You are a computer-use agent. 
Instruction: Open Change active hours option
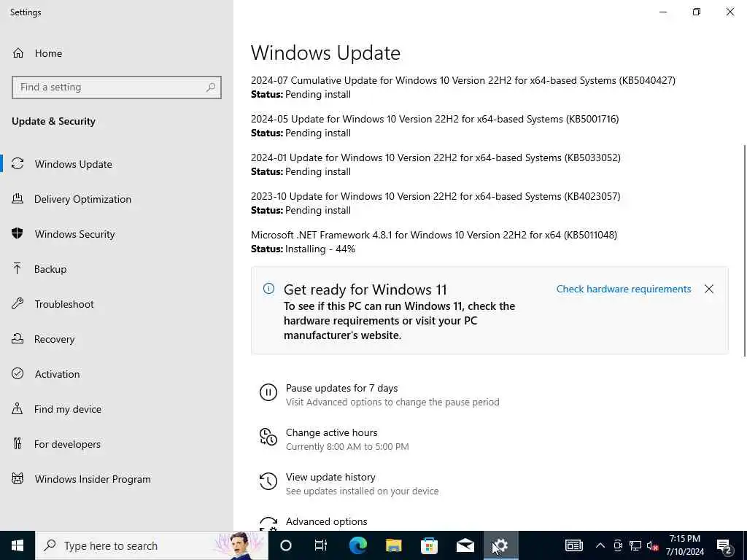pos(332,432)
